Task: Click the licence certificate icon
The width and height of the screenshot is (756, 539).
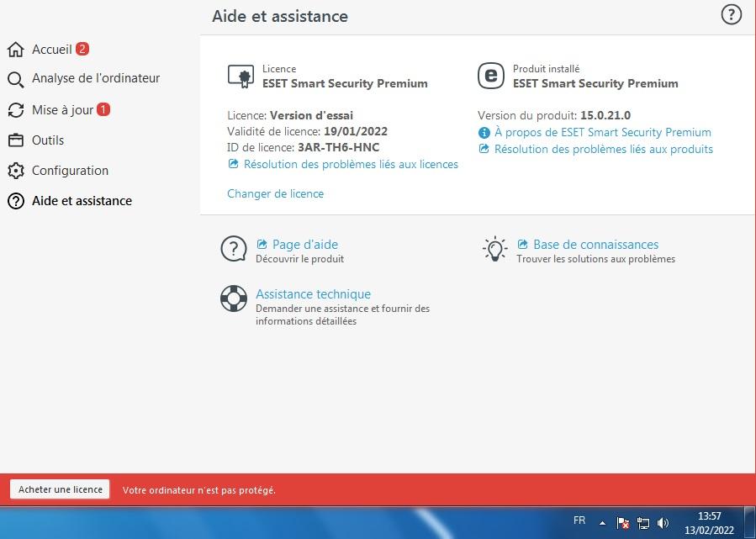Action: (x=241, y=77)
